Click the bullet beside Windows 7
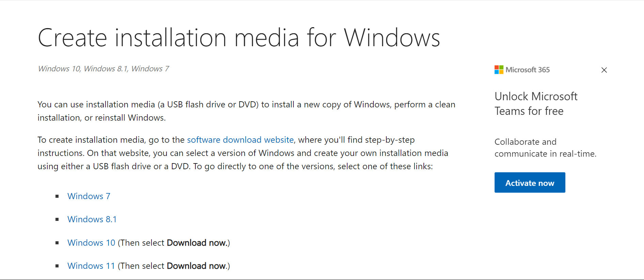644x280 pixels. tap(57, 196)
